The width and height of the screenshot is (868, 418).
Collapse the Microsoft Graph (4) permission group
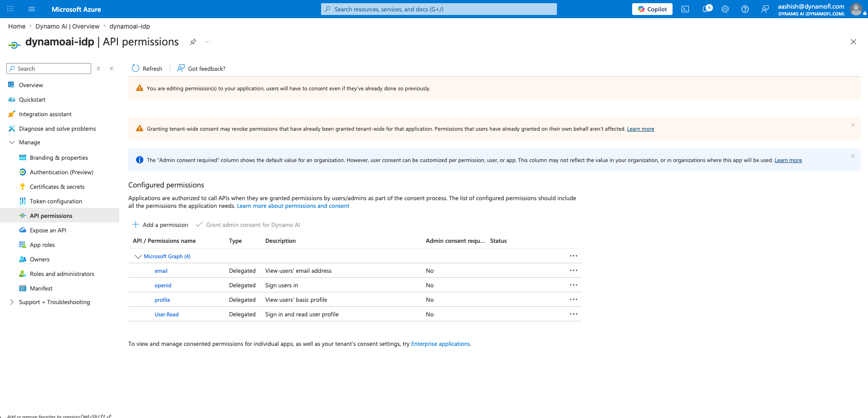click(x=138, y=256)
